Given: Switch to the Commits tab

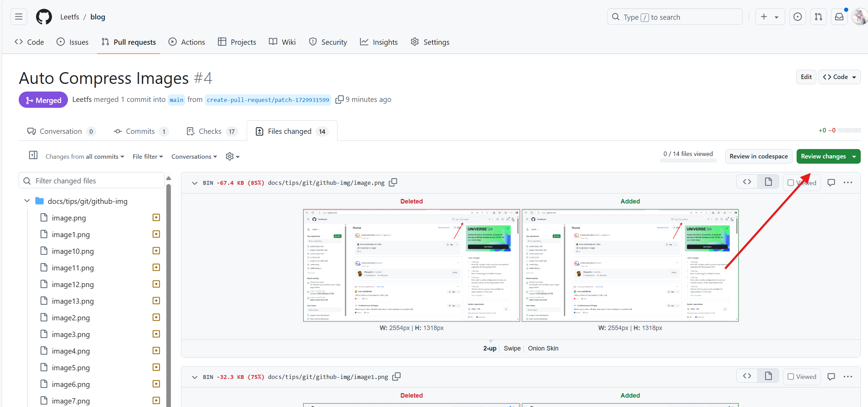Looking at the screenshot, I should [140, 131].
